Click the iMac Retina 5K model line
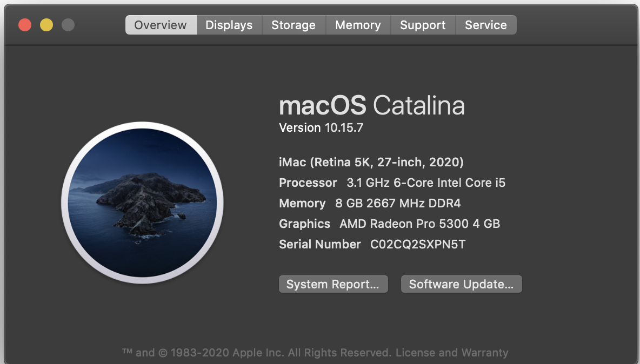640x364 pixels. (371, 162)
